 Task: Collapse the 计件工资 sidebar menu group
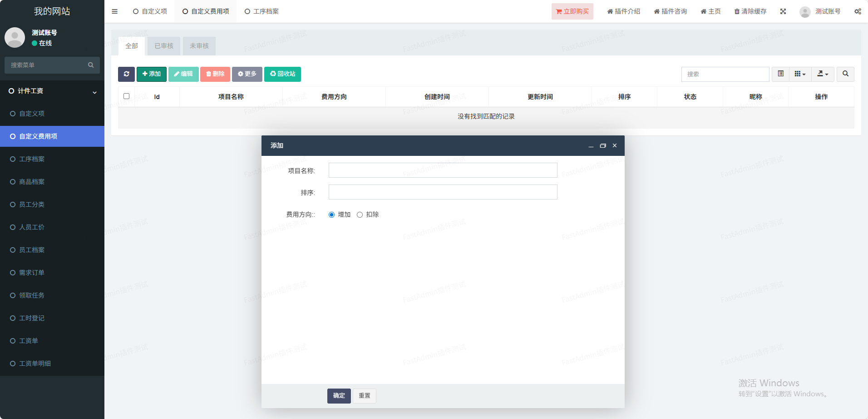[52, 91]
